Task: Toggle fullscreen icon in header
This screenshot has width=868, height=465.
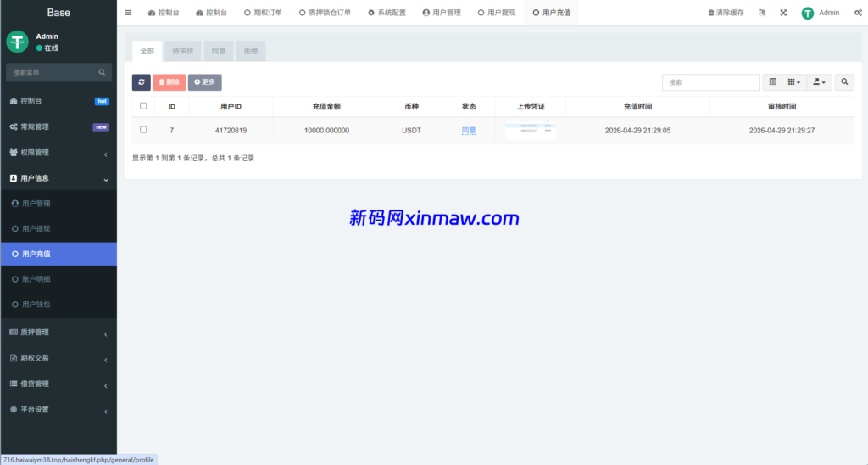Action: pyautogui.click(x=783, y=13)
